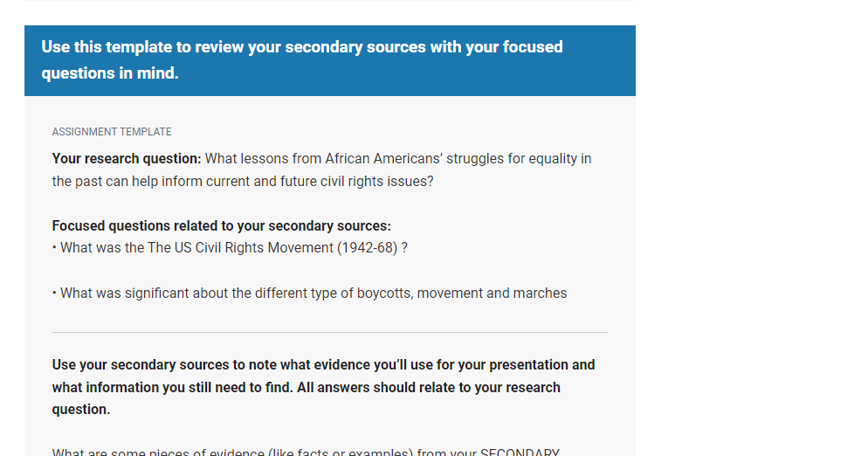868x456 pixels.
Task: Click the "Focused questions related to your secondary sources:" heading
Action: 222,226
